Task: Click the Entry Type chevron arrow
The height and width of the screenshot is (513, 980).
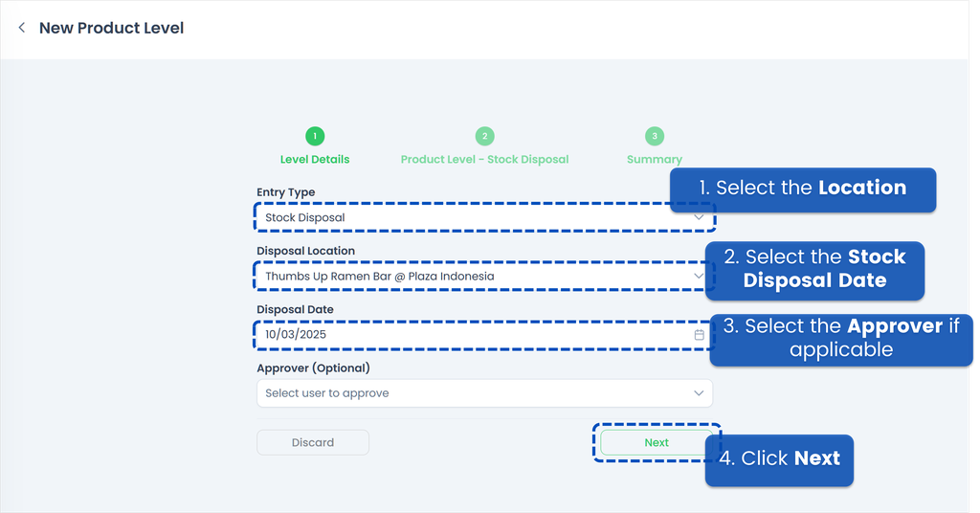Action: click(699, 217)
